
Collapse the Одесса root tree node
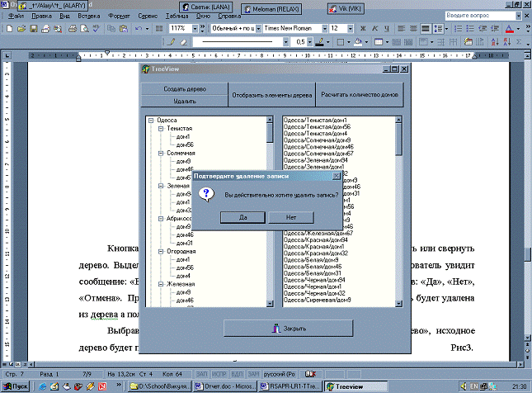(151, 121)
